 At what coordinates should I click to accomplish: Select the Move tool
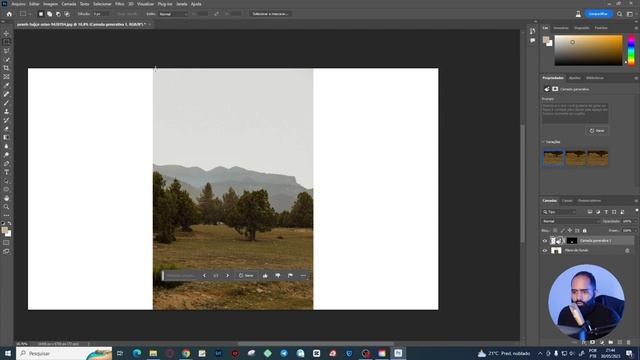click(6, 33)
